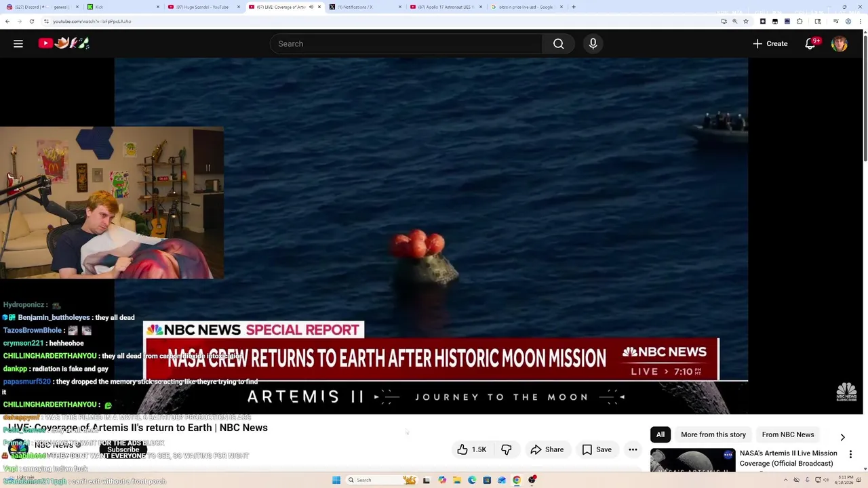868x488 pixels.
Task: Subscribe to NBC News channel
Action: click(x=123, y=449)
